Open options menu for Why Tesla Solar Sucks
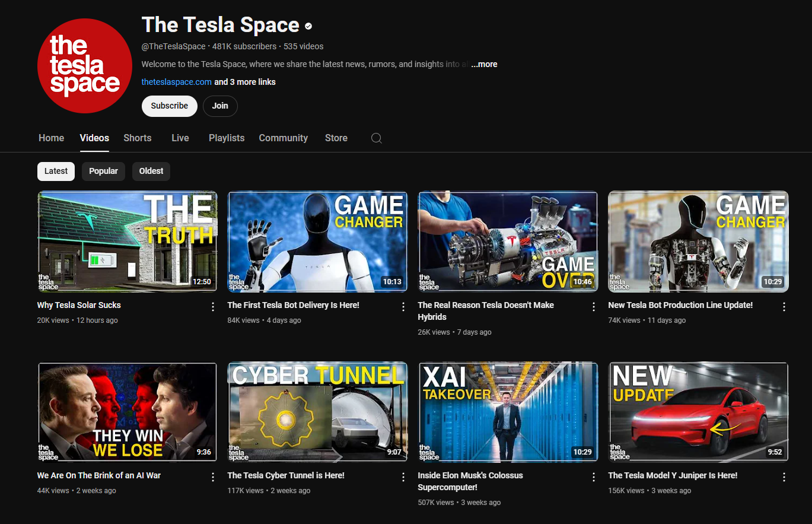 click(x=213, y=307)
